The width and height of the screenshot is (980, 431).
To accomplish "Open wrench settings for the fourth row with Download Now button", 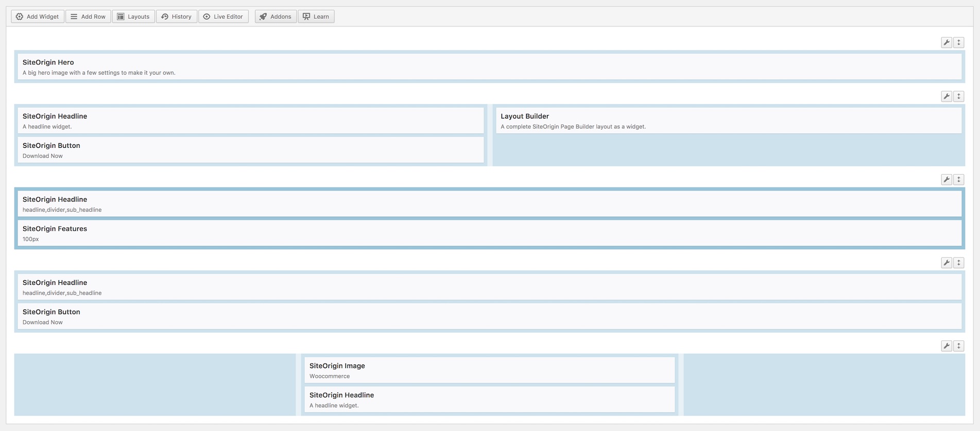I will 947,263.
